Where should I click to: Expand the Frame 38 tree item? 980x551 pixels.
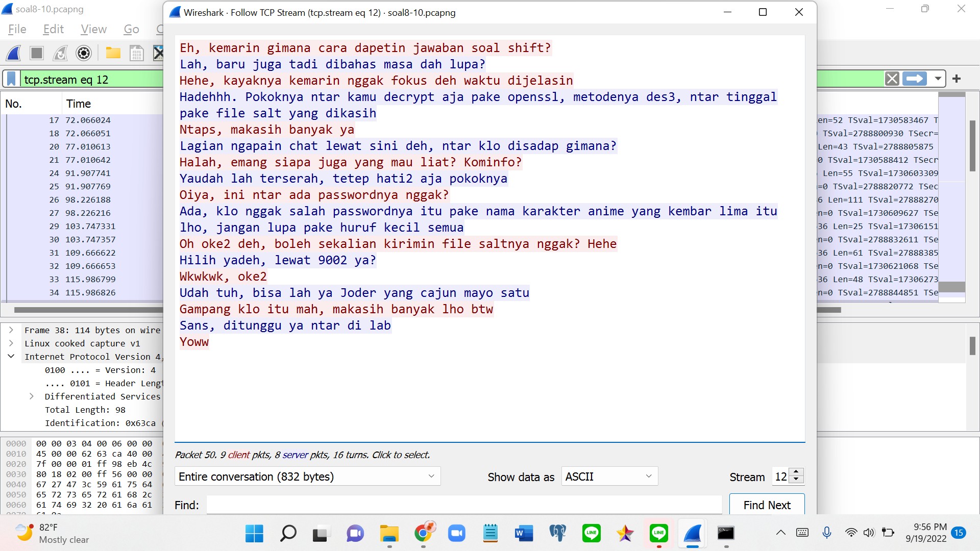tap(11, 330)
